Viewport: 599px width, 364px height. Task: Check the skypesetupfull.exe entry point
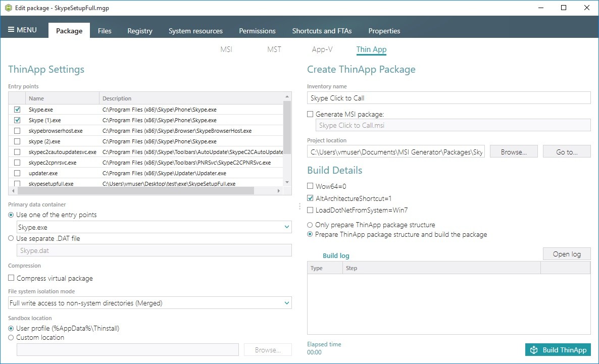pyautogui.click(x=17, y=184)
